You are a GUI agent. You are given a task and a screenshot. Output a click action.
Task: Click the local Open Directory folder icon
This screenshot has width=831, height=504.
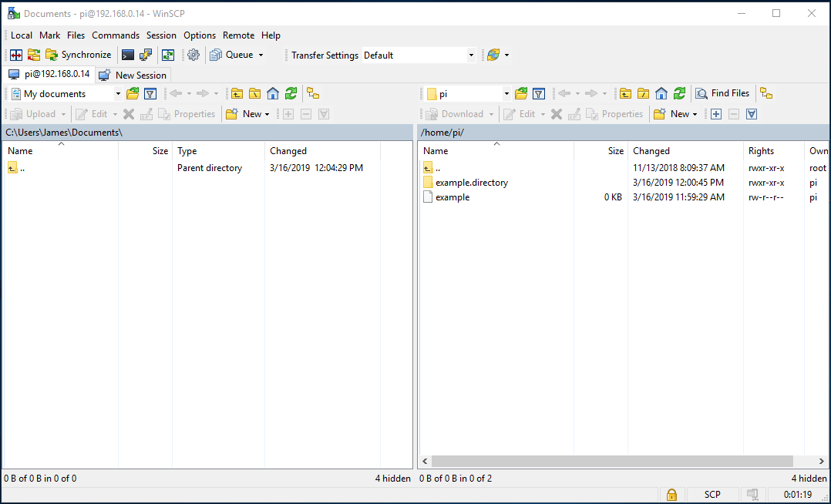(133, 94)
